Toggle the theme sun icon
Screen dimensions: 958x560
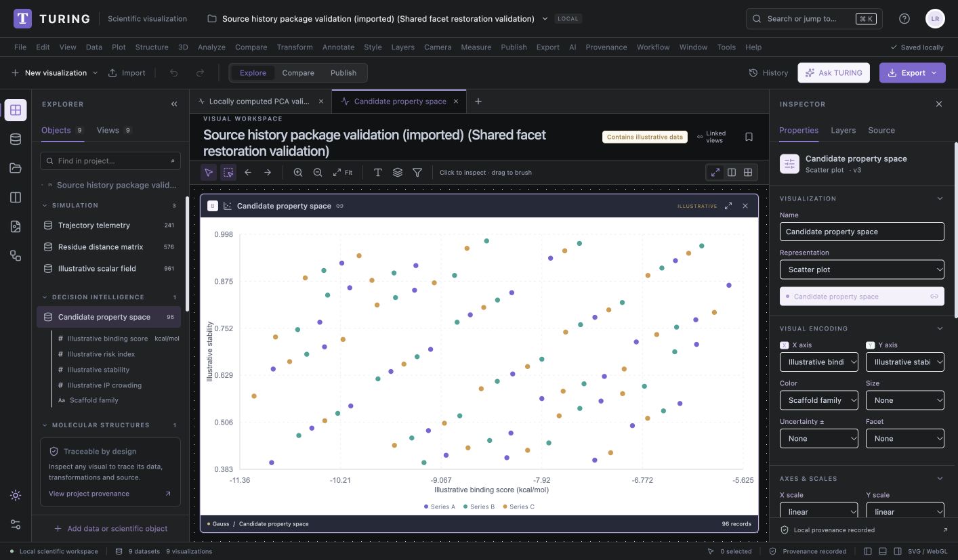[16, 496]
